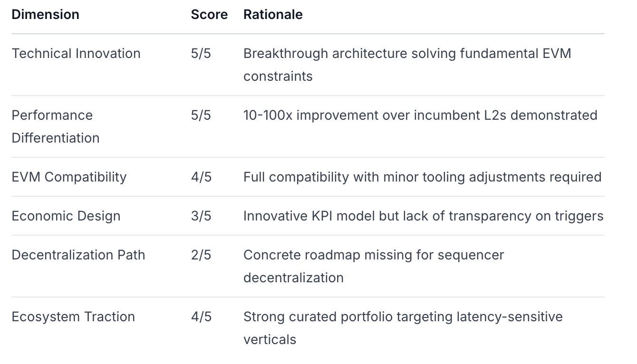Viewport: 637px width, 364px height.
Task: Select the Innovative KPI model rationale
Action: (423, 216)
